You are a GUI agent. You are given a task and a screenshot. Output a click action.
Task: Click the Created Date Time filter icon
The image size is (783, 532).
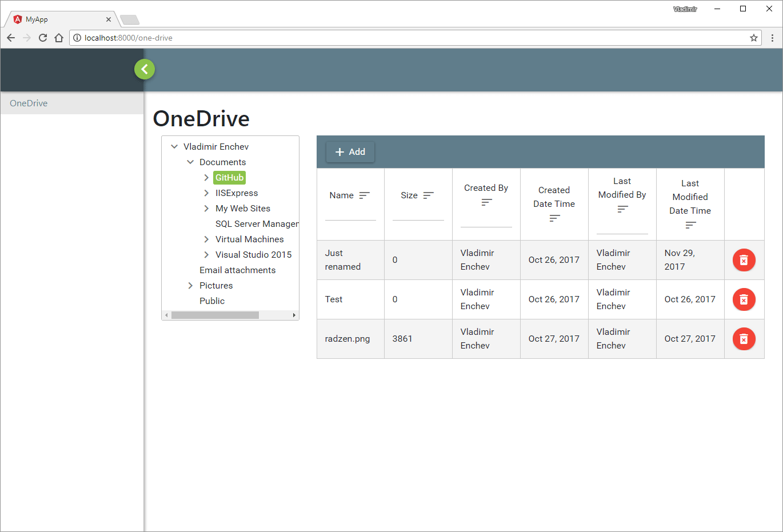pyautogui.click(x=554, y=218)
